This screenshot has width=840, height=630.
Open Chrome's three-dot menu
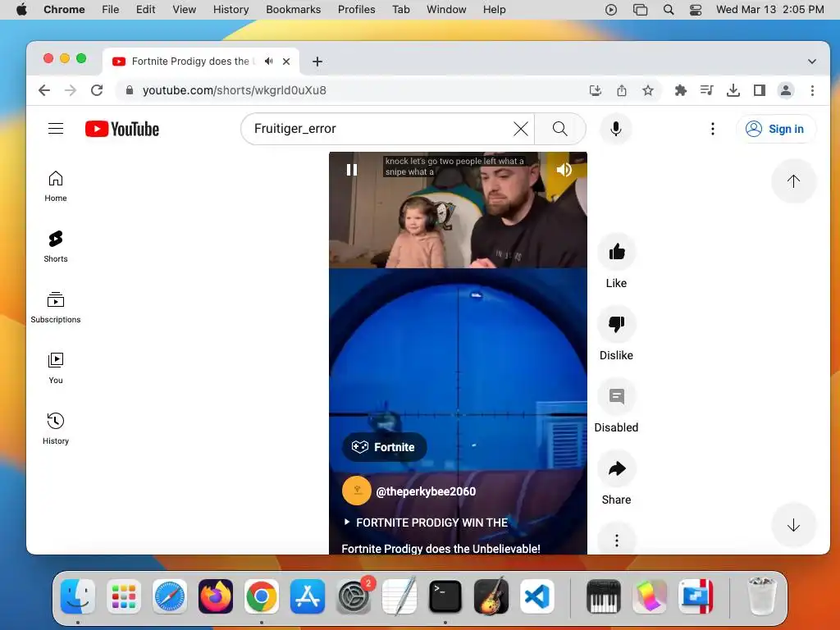(x=812, y=90)
